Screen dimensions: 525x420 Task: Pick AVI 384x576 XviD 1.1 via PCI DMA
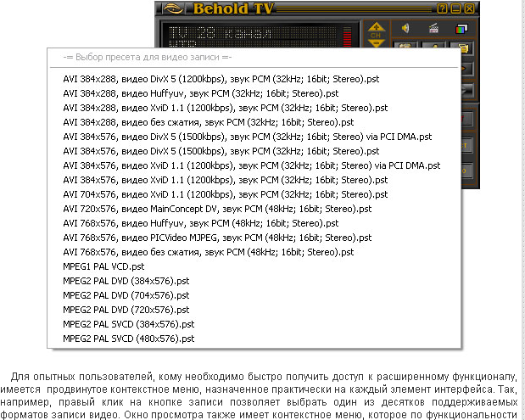pyautogui.click(x=251, y=165)
